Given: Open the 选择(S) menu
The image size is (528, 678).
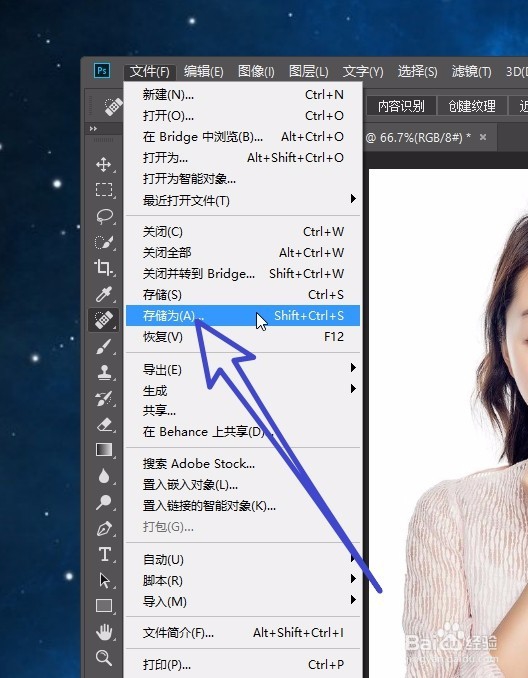Looking at the screenshot, I should click(417, 71).
